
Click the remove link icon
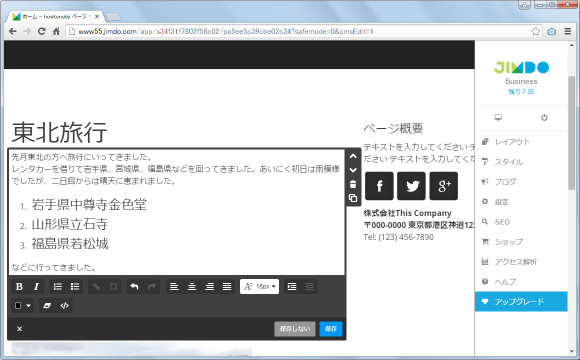tap(114, 287)
